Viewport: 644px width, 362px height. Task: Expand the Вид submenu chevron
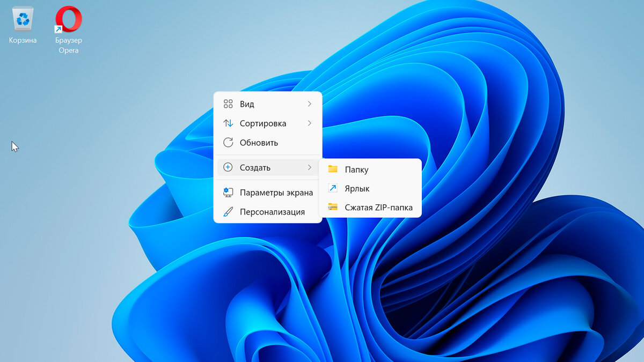310,104
